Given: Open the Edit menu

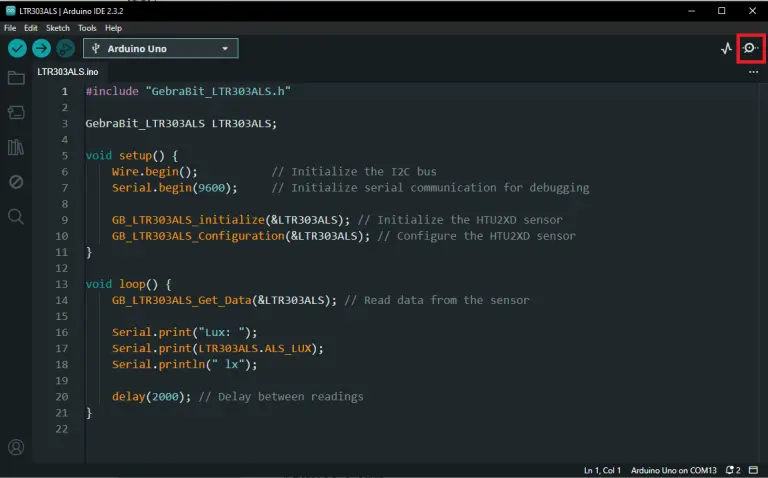Looking at the screenshot, I should pos(30,28).
